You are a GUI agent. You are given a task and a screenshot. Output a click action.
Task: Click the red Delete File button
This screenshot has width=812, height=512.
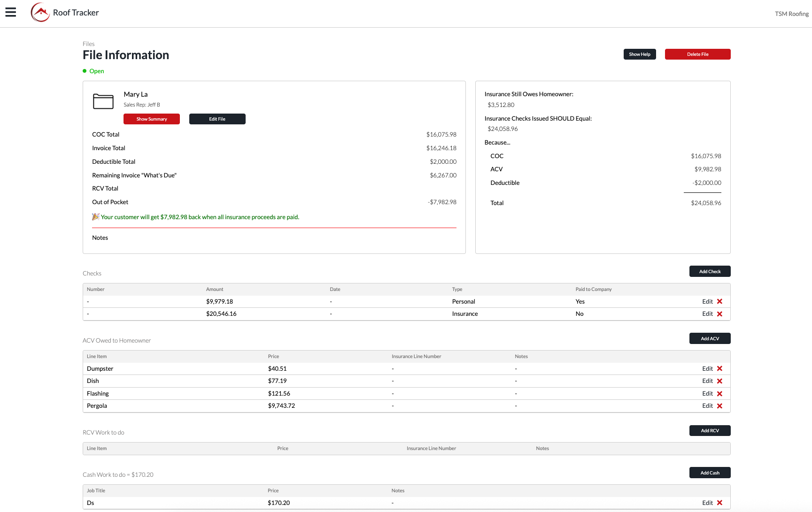click(x=697, y=54)
